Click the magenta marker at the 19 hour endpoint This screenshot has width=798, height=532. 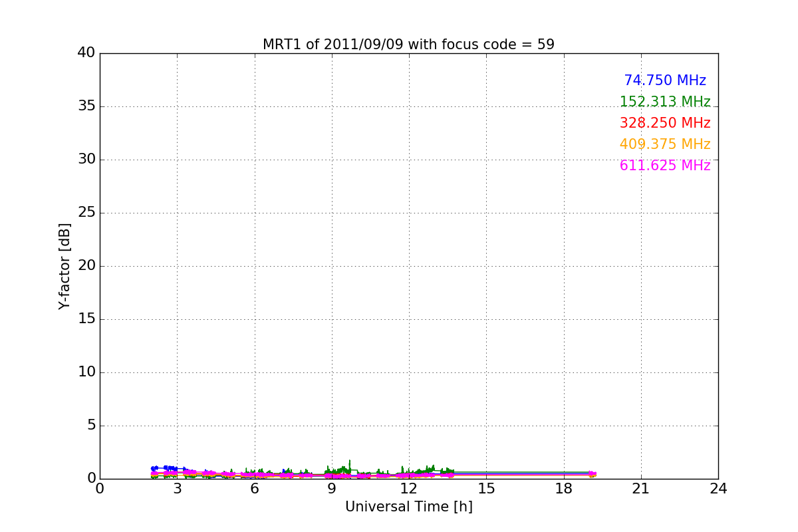592,473
